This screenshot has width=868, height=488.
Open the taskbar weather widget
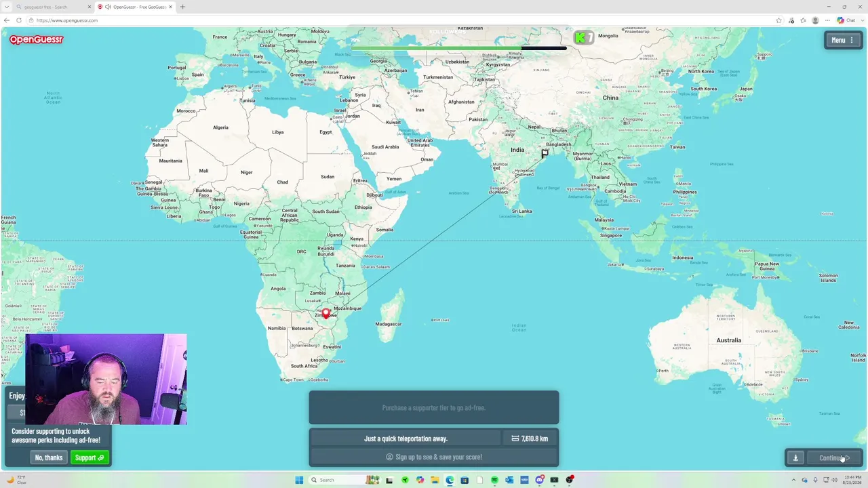coord(16,480)
